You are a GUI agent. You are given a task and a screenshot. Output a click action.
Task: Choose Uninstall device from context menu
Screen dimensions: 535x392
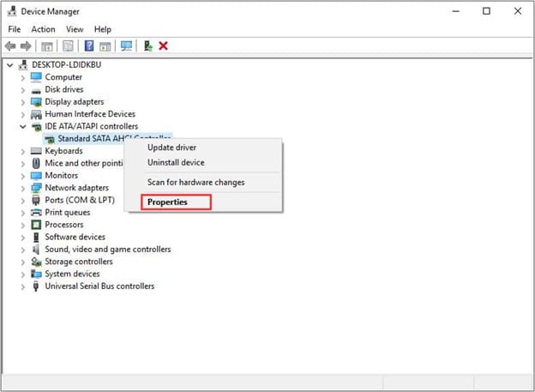[x=205, y=162]
